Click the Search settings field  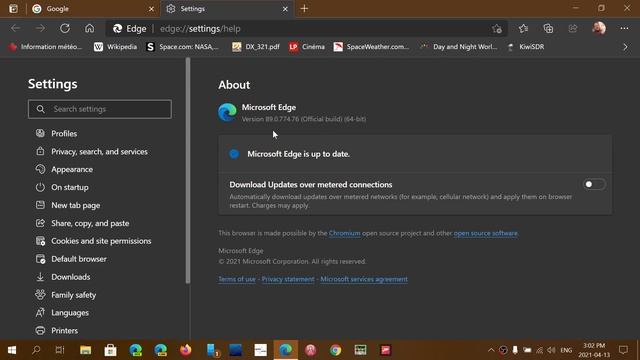(100, 109)
